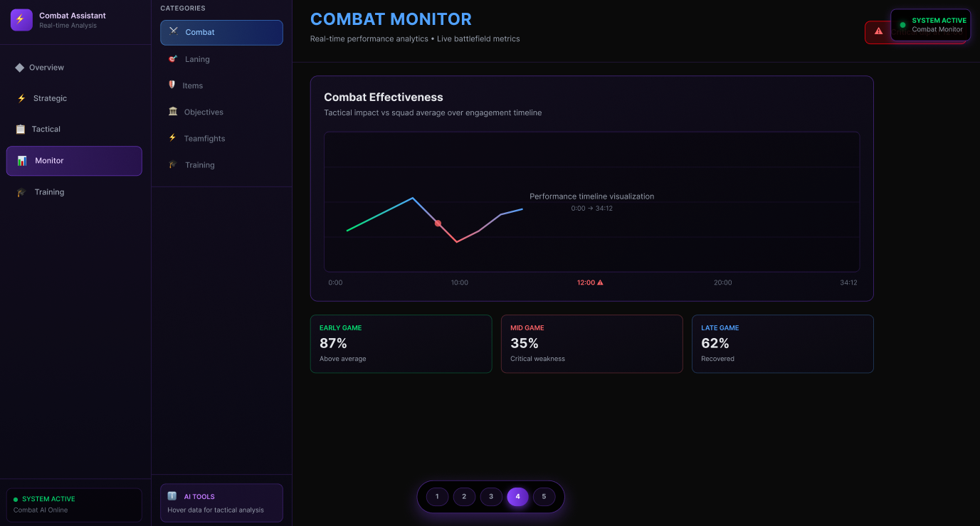
Task: Click the 20:00 axis label
Action: tap(723, 283)
